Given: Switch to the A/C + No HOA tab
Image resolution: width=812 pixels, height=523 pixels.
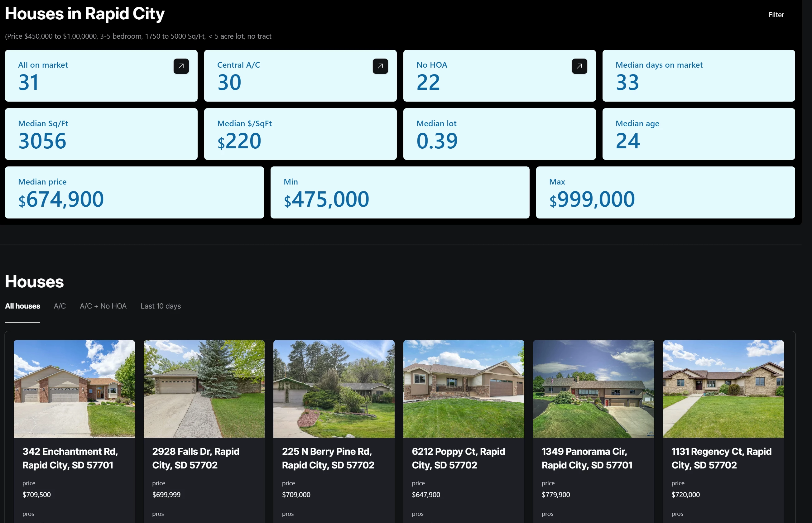Looking at the screenshot, I should (x=103, y=306).
